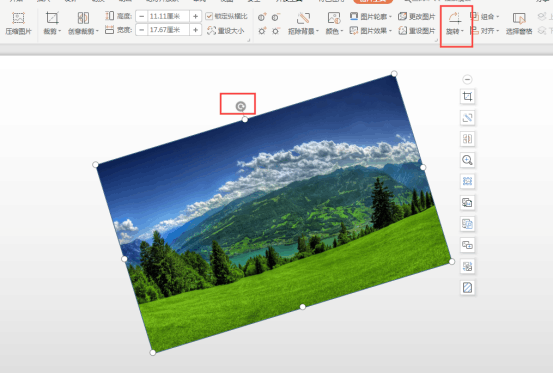
Task: Open the 裁剪 crop dropdown
Action: pyautogui.click(x=52, y=23)
